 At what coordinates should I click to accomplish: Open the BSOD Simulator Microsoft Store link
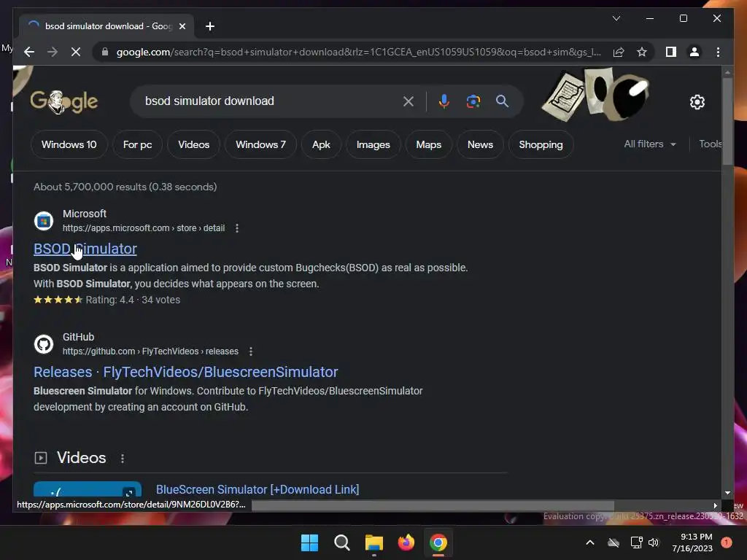pos(85,249)
